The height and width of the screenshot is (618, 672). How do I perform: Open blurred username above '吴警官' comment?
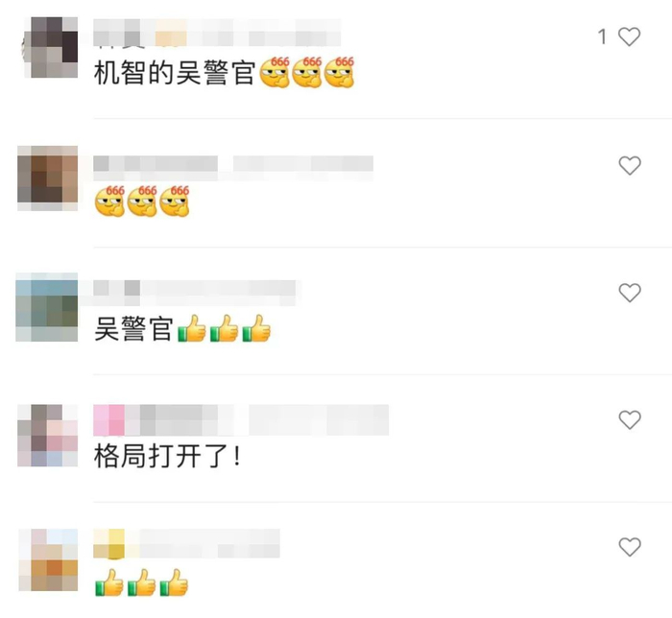pyautogui.click(x=195, y=292)
